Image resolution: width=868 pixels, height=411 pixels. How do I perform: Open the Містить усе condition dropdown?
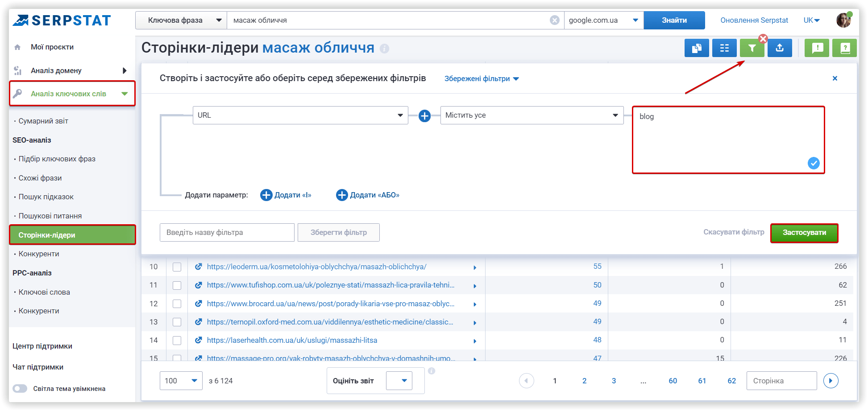[x=532, y=115]
